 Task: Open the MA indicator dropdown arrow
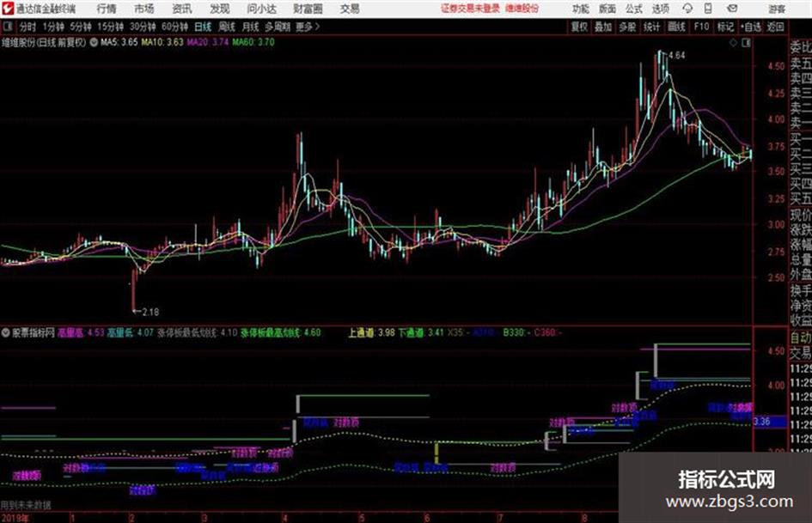pyautogui.click(x=94, y=42)
